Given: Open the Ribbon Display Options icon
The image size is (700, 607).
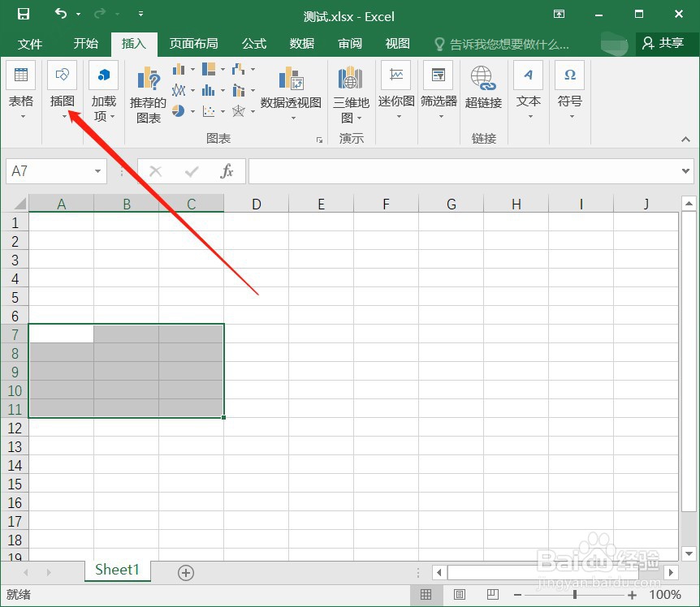Looking at the screenshot, I should coord(559,14).
